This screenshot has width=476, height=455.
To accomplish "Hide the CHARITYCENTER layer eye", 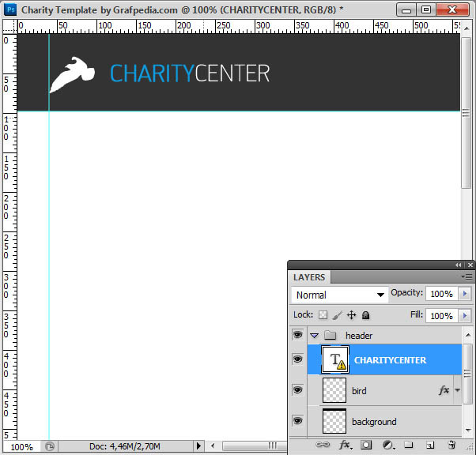I will 298,359.
